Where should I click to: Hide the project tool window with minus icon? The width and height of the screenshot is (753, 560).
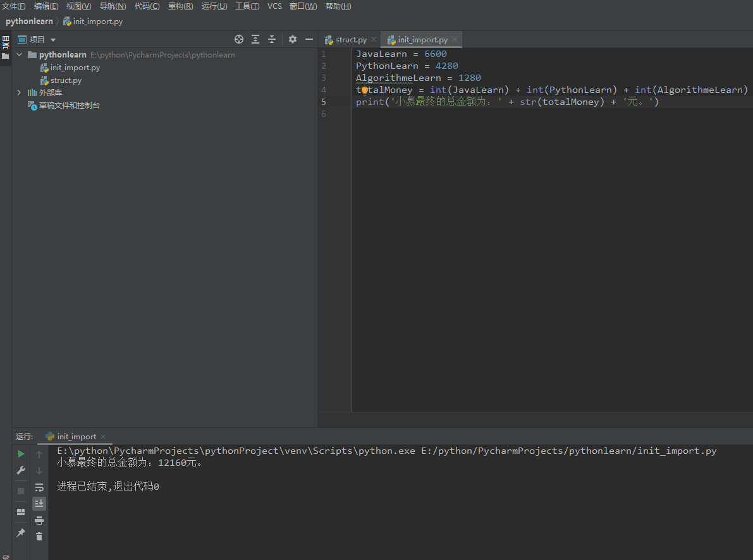point(309,39)
